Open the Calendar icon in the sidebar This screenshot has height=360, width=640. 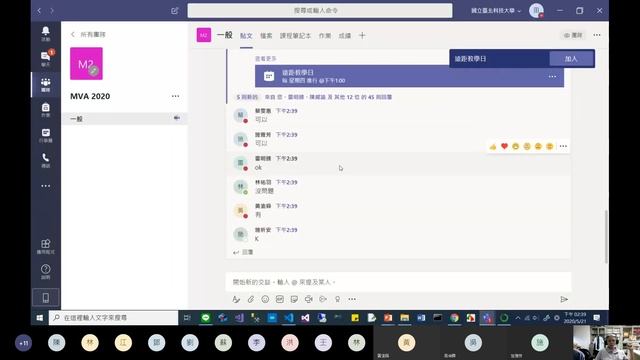45,135
